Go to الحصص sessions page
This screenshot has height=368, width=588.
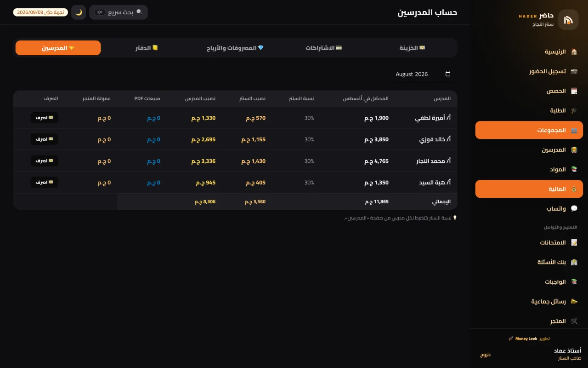coord(529,91)
